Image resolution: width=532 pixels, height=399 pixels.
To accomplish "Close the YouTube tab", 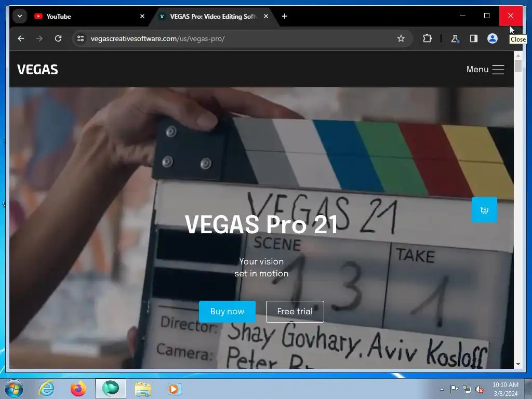I will (142, 16).
